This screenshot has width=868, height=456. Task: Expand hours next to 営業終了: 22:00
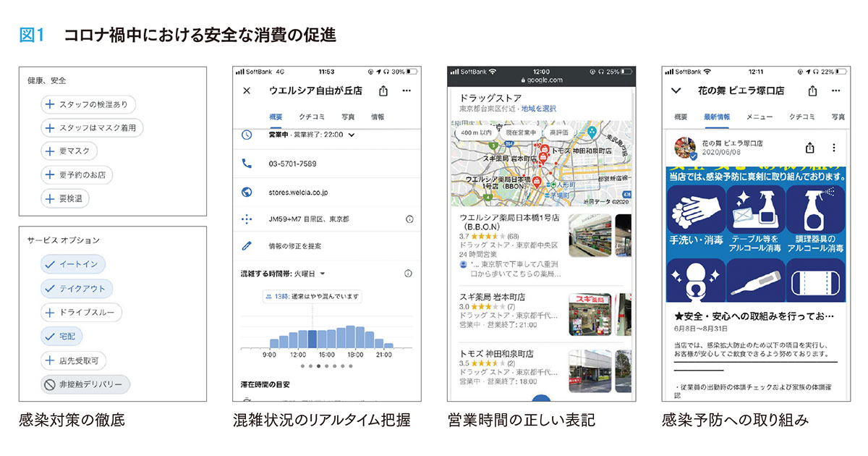click(352, 135)
